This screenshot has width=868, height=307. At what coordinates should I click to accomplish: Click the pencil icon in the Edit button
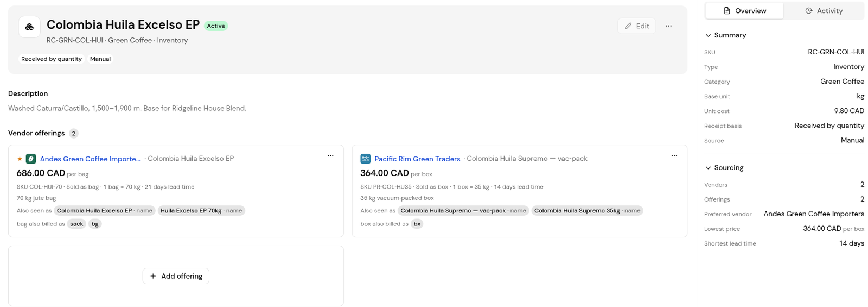click(x=628, y=26)
